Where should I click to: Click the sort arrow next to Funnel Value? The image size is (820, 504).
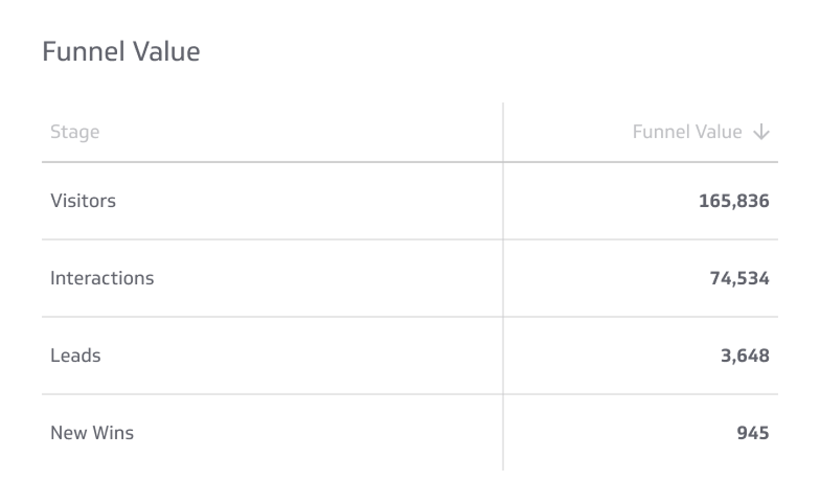[761, 132]
